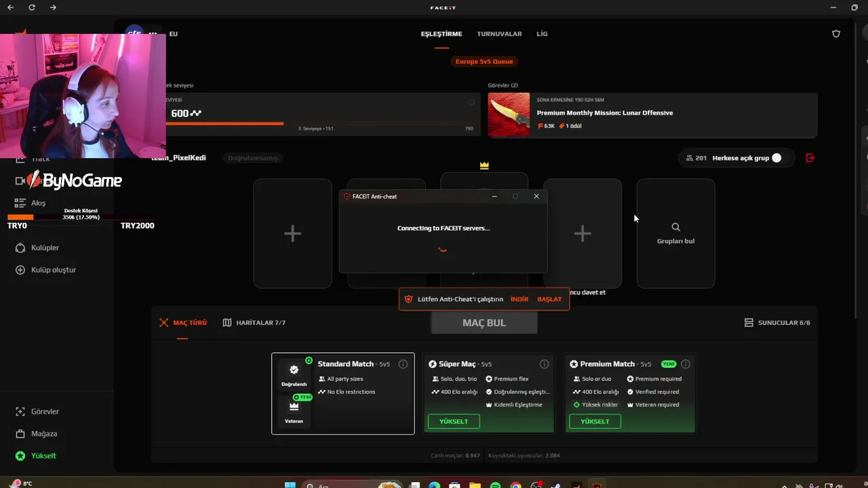Reload the FACEIT client page
Image resolution: width=868 pixels, height=488 pixels.
(32, 7)
